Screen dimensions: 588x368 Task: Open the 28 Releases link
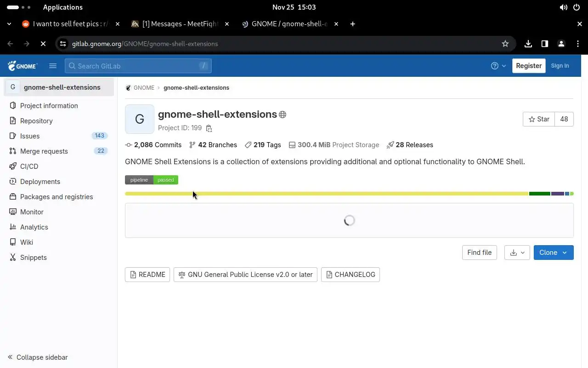tap(410, 145)
